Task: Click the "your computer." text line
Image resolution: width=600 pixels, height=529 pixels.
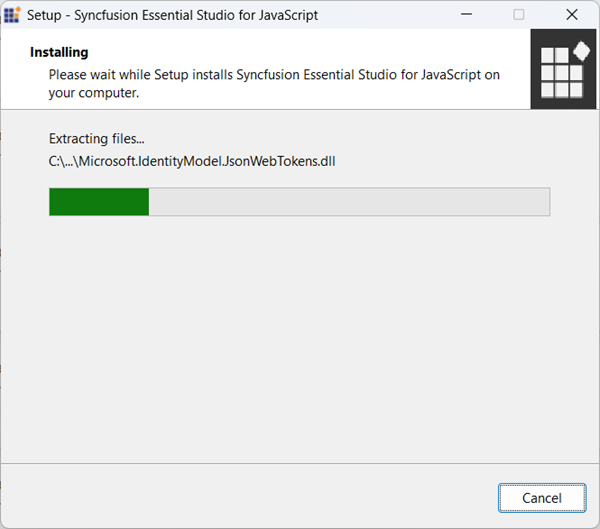Action: (x=93, y=93)
